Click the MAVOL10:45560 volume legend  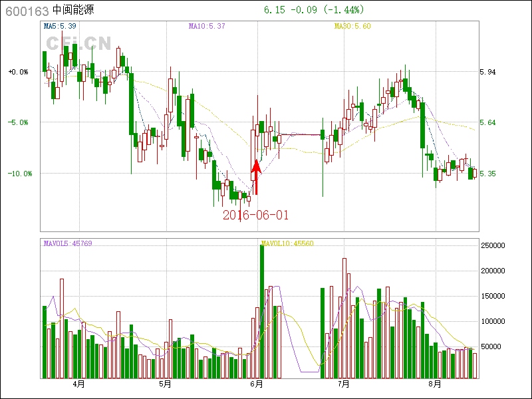pyautogui.click(x=287, y=243)
